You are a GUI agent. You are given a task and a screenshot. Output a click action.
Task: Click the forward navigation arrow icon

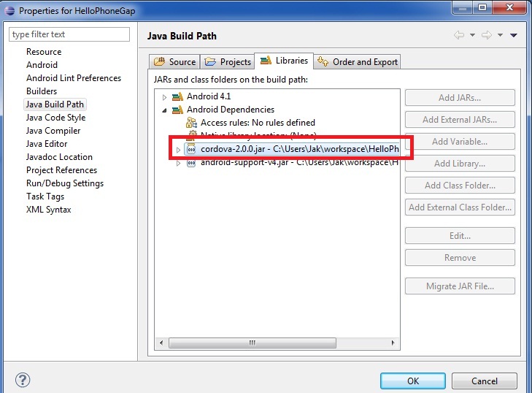point(485,35)
